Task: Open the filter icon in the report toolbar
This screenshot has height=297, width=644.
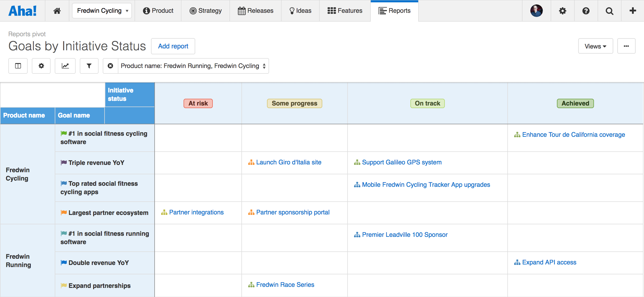Action: [x=89, y=66]
